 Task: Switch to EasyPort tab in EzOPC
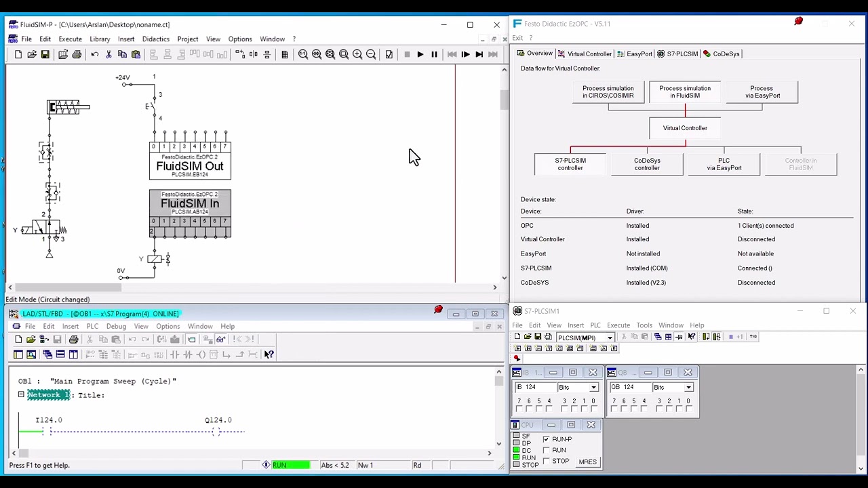point(634,54)
